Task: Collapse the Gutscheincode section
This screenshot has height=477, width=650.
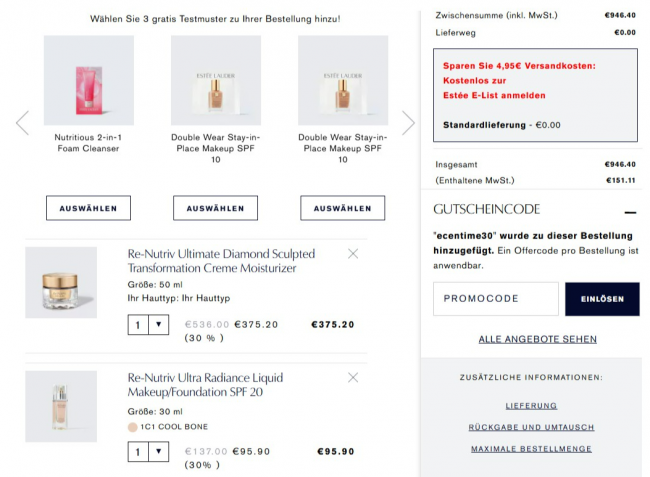Action: (x=630, y=211)
